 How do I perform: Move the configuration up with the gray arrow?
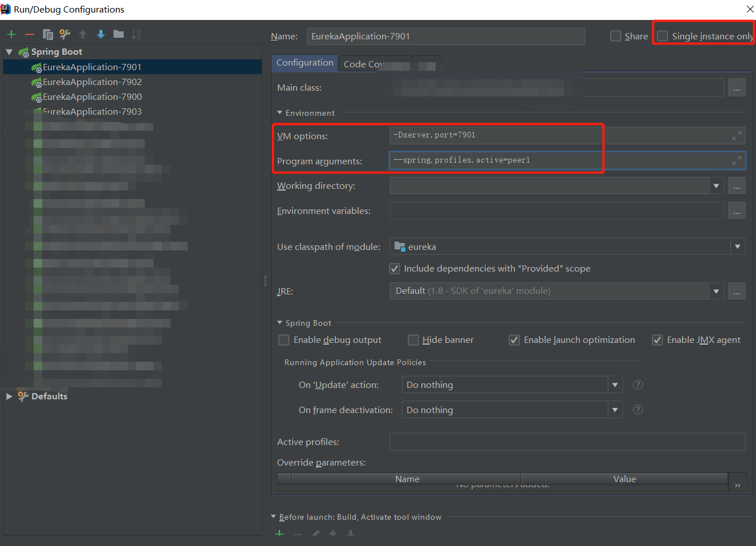(x=83, y=34)
